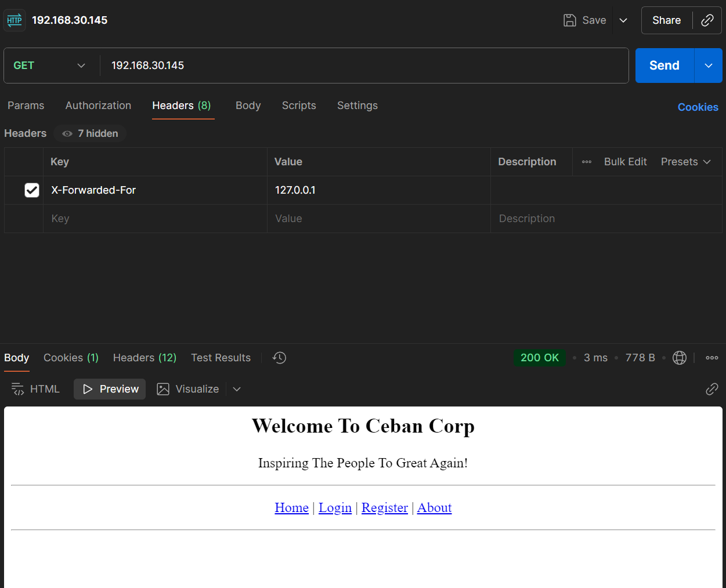The height and width of the screenshot is (588, 726).
Task: Click the Bulk Edit button
Action: click(625, 162)
